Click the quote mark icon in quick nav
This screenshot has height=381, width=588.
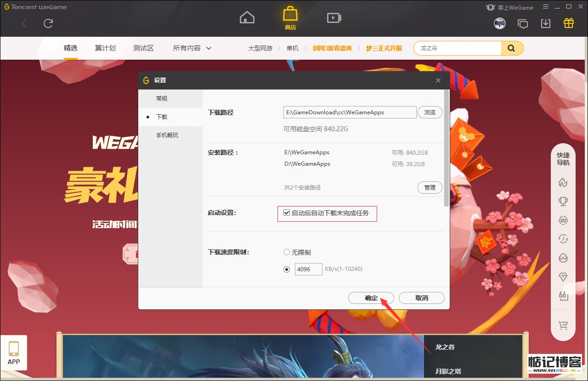coord(563,296)
